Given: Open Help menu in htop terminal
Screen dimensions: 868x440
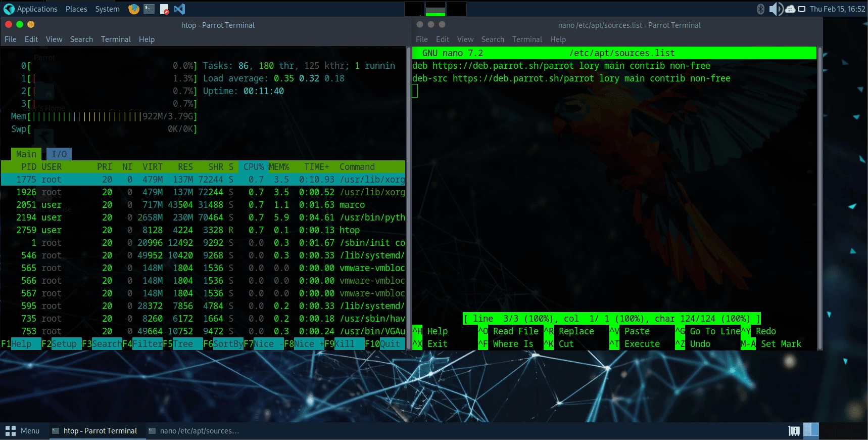Looking at the screenshot, I should (147, 39).
